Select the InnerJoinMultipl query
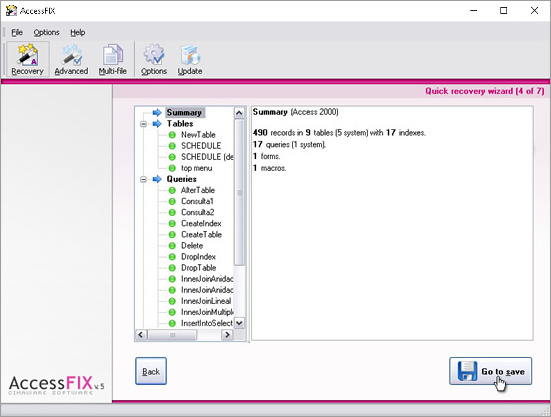The image size is (551, 417). [207, 312]
